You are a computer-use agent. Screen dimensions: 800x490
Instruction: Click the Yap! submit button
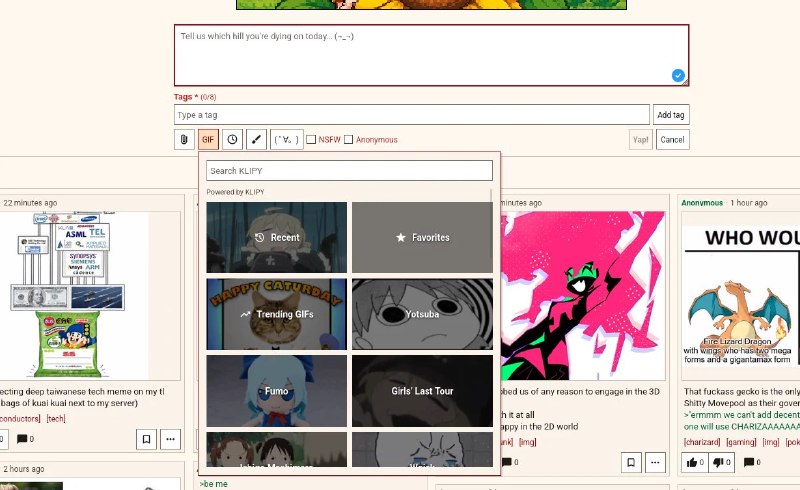click(x=641, y=139)
